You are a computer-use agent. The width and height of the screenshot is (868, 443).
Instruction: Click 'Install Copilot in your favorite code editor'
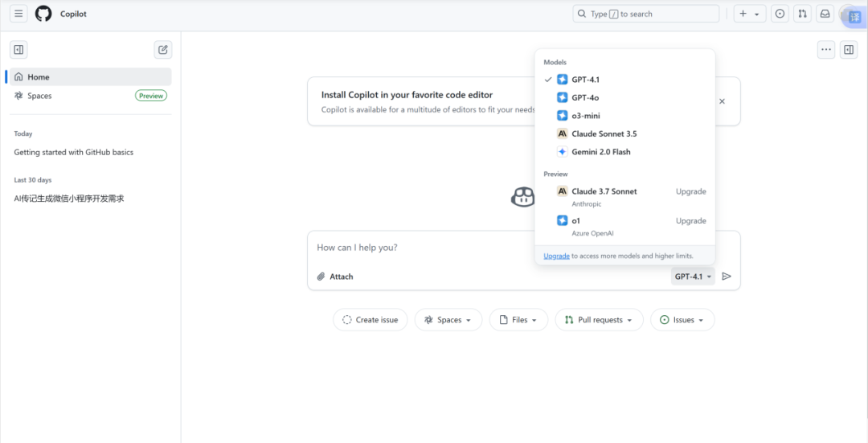(x=407, y=95)
